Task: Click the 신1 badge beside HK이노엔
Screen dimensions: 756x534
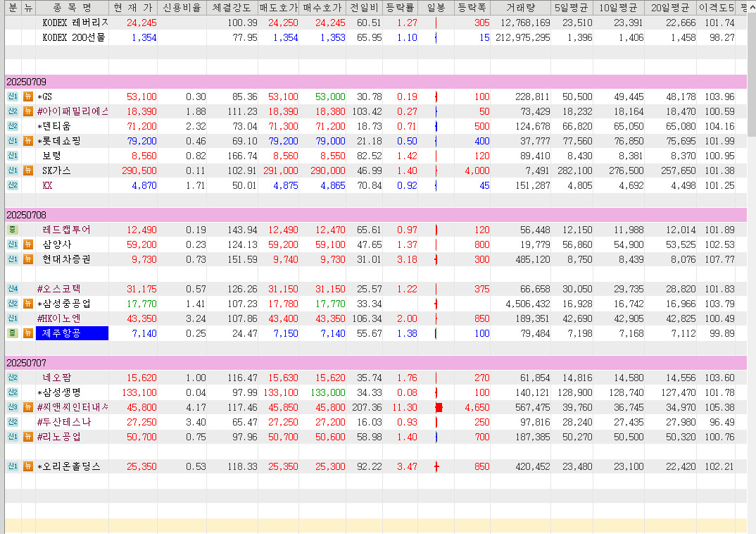Action: click(x=13, y=318)
